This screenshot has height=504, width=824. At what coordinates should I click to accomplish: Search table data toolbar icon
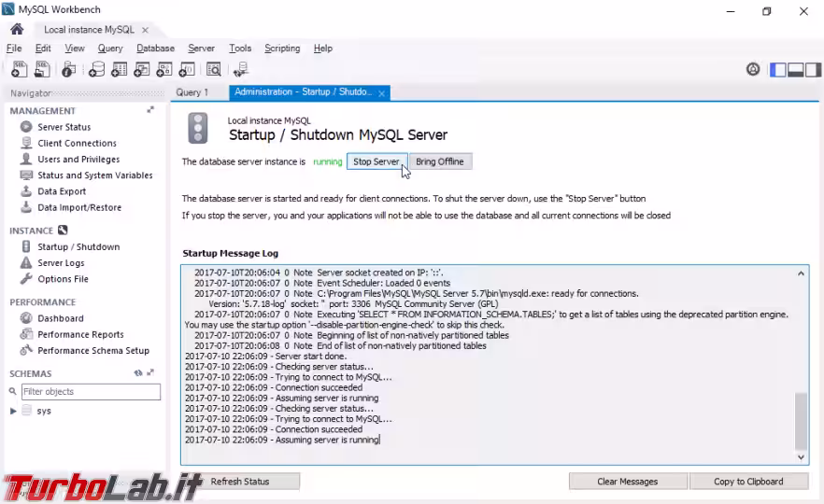pos(214,69)
